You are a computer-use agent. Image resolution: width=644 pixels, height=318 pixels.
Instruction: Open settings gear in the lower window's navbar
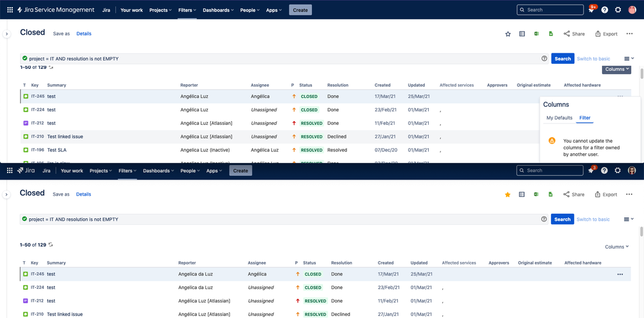pyautogui.click(x=618, y=171)
